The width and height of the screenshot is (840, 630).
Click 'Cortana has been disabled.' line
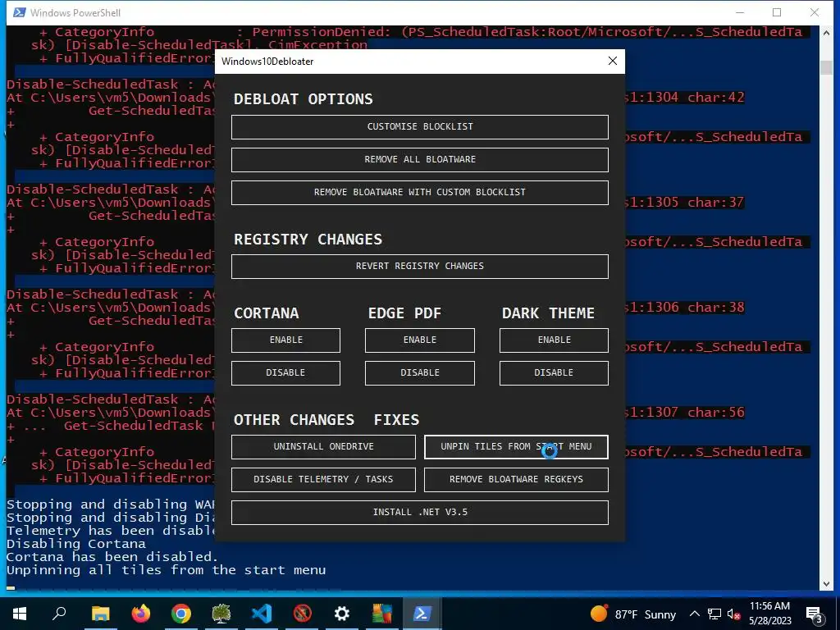tap(112, 557)
